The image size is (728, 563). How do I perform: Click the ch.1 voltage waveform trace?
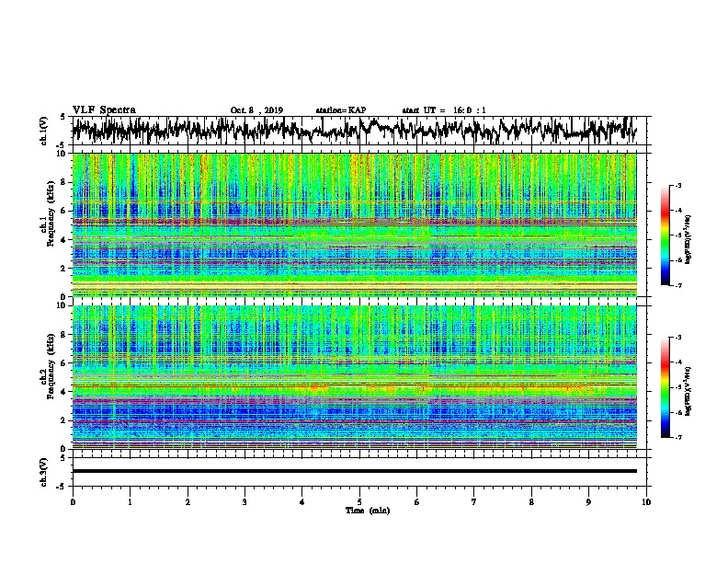tap(354, 130)
